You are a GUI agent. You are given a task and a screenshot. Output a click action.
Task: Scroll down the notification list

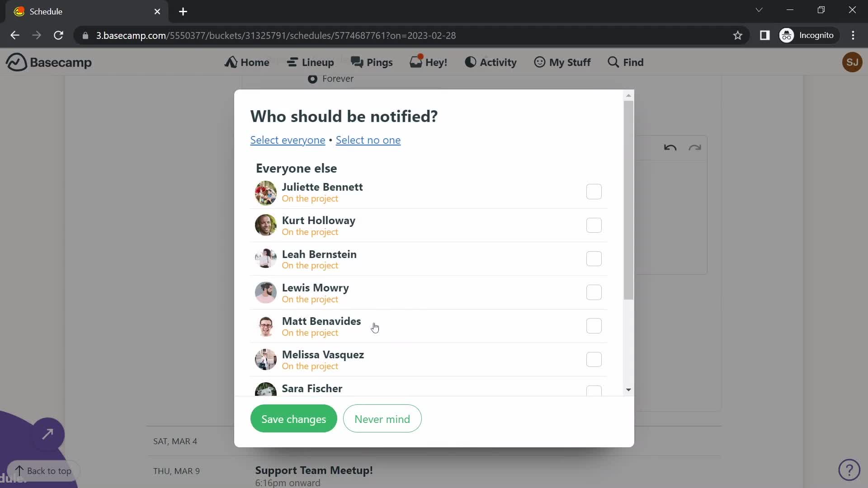(628, 389)
